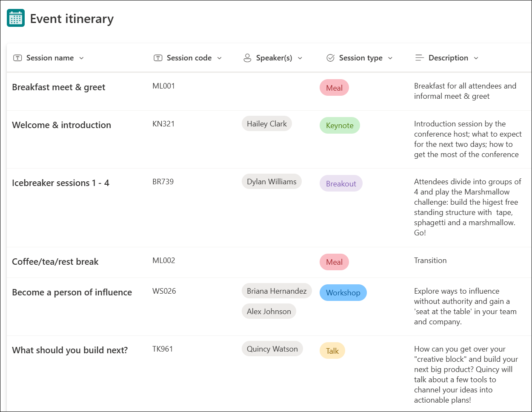Screen dimensions: 532x412
Task: Click the text field icon beside Session code
Action: (157, 57)
